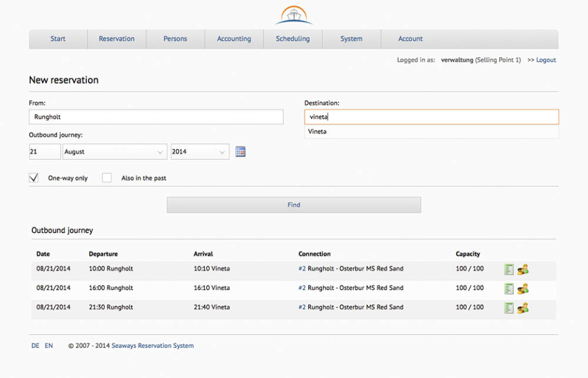Select Vineta from the destination suggestion list
The height and width of the screenshot is (378, 588).
[317, 131]
